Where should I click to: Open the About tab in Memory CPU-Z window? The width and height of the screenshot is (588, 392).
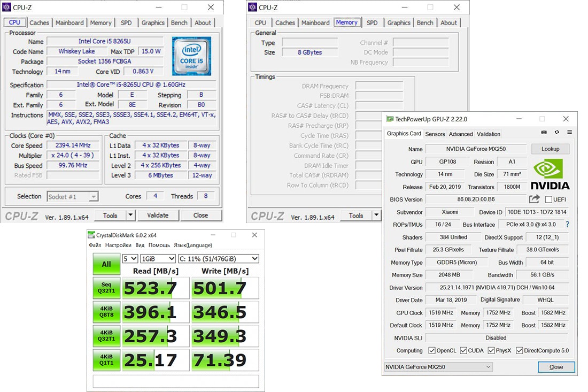[x=448, y=22]
